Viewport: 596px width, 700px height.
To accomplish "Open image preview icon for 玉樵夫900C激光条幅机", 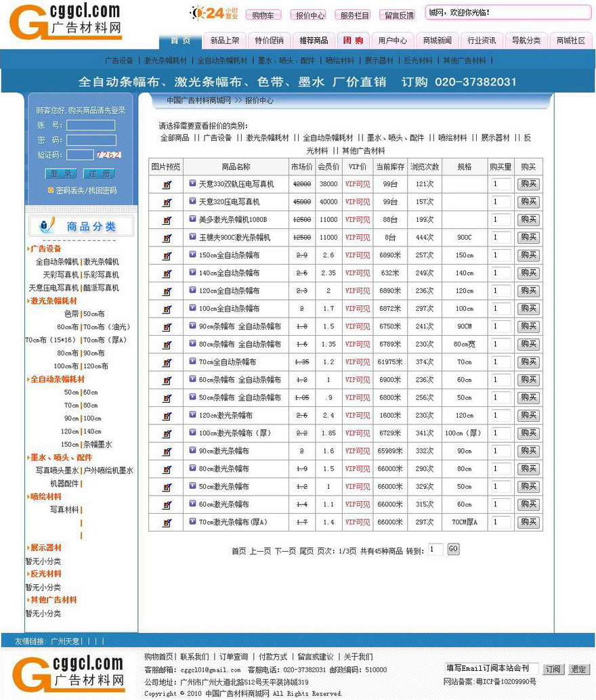I will pos(167,238).
